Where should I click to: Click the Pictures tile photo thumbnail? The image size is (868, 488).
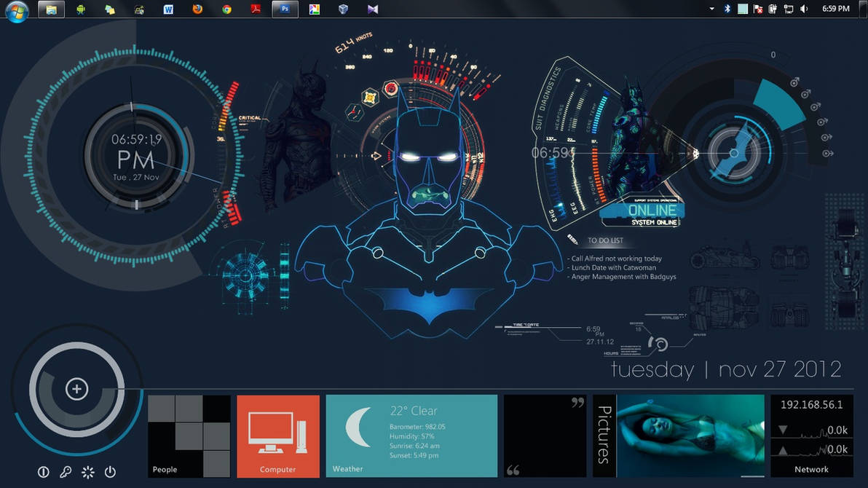[x=691, y=436]
